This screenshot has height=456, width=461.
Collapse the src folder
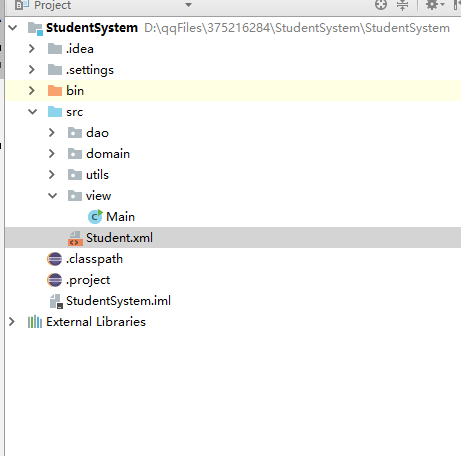(32, 111)
